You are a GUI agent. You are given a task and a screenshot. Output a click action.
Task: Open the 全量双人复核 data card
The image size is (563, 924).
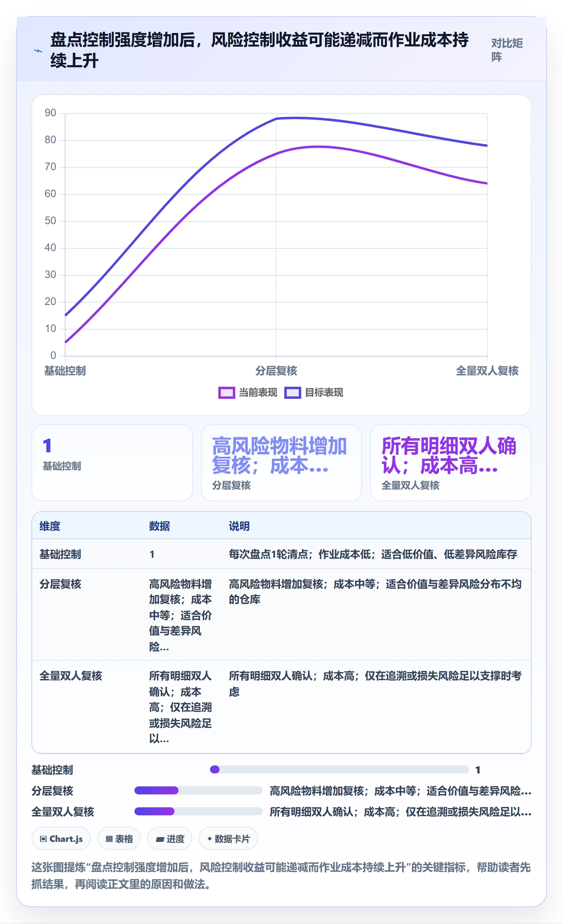451,463
